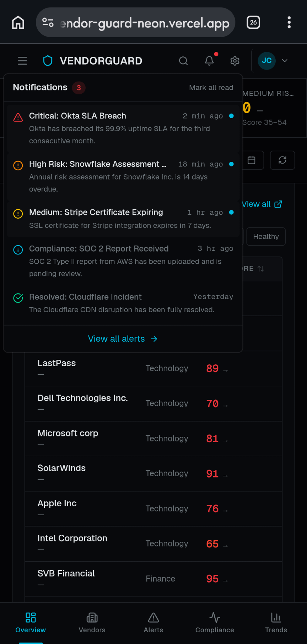Toggle the notifications bell icon
The image size is (307, 644).
coord(209,61)
